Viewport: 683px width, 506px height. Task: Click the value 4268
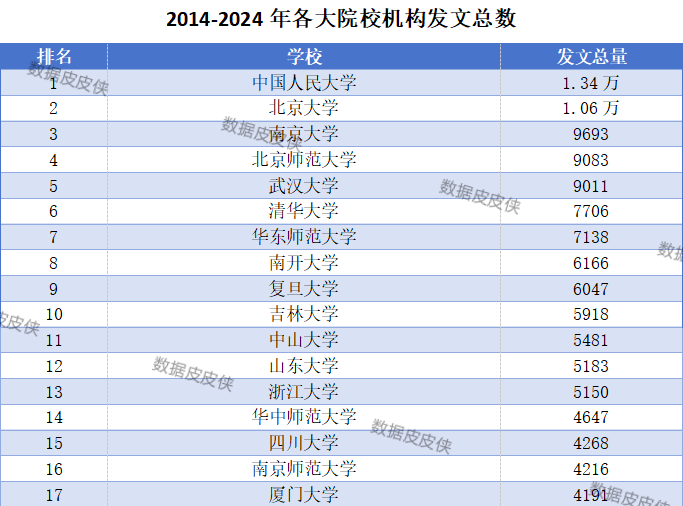591,443
